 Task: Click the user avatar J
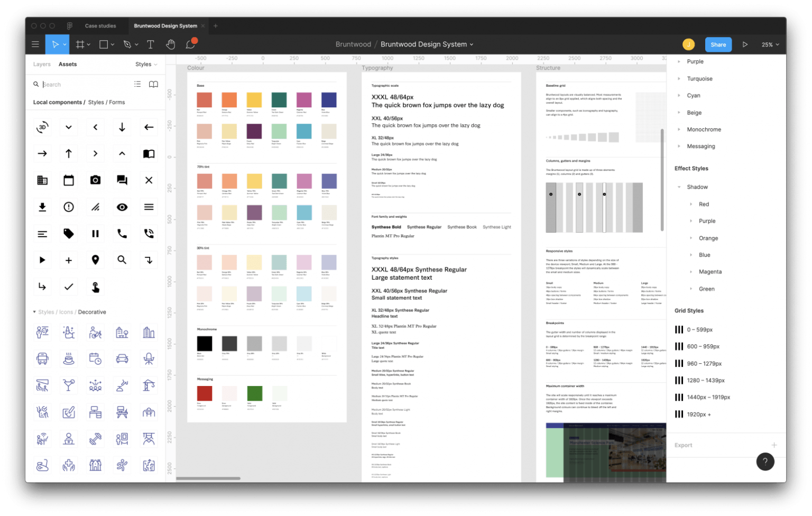coord(688,44)
